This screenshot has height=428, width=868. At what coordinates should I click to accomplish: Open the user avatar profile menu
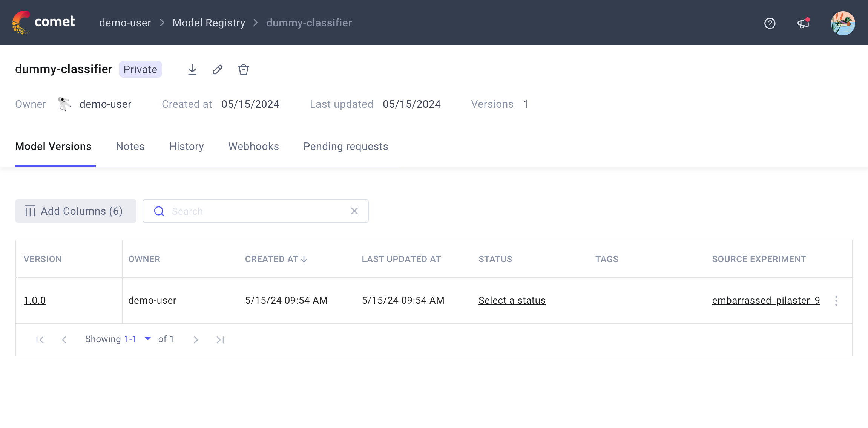click(843, 23)
